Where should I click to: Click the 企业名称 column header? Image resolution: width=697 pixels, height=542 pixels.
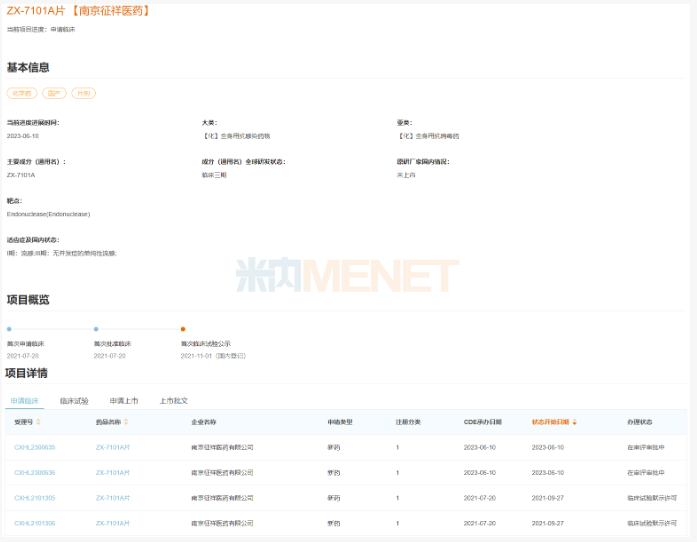tap(204, 422)
